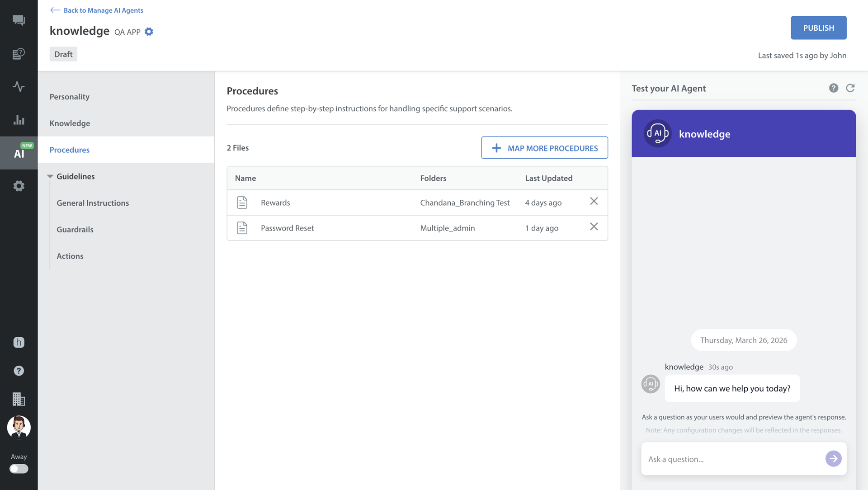Open the Personality tab
The width and height of the screenshot is (868, 490).
point(69,97)
